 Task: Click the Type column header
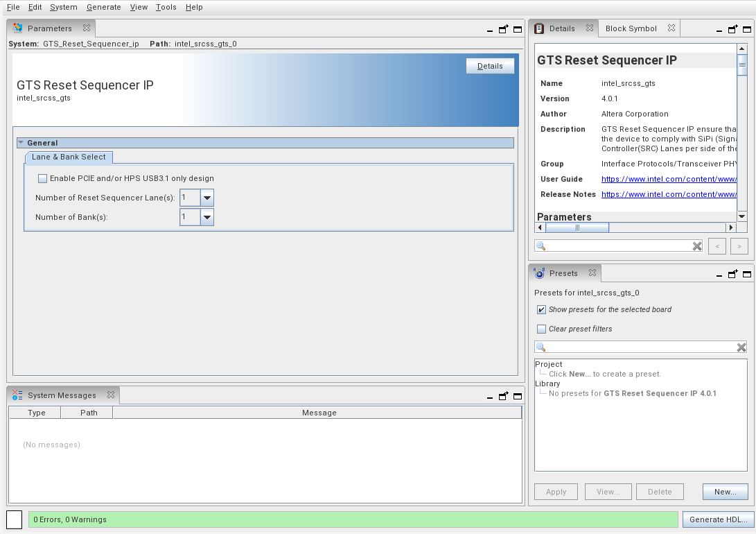[x=36, y=413]
